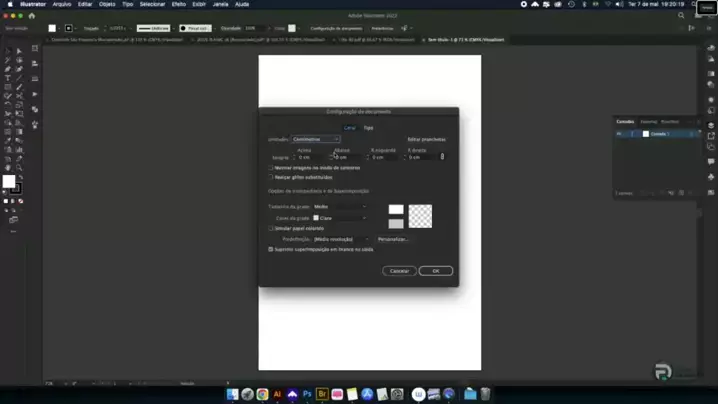The image size is (718, 404).
Task: Select the Type tool in toolbar
Action: [8, 78]
